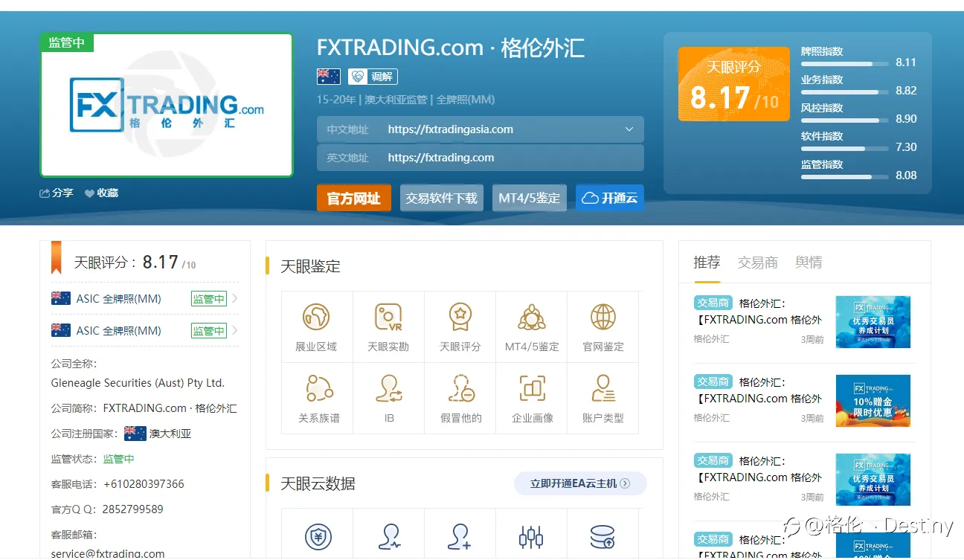This screenshot has height=560, width=964.
Task: Open the 关系族谱 icon
Action: point(319,388)
